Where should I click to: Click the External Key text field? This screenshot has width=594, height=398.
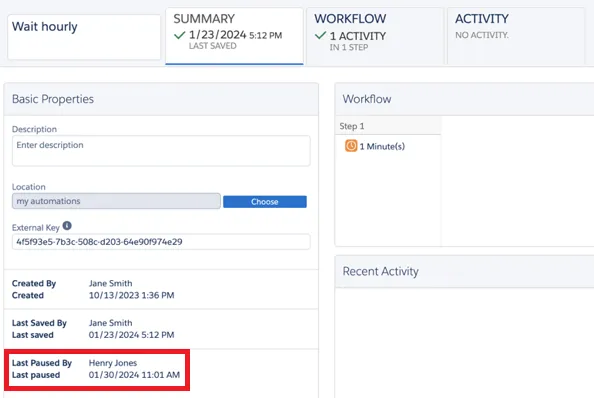[161, 242]
